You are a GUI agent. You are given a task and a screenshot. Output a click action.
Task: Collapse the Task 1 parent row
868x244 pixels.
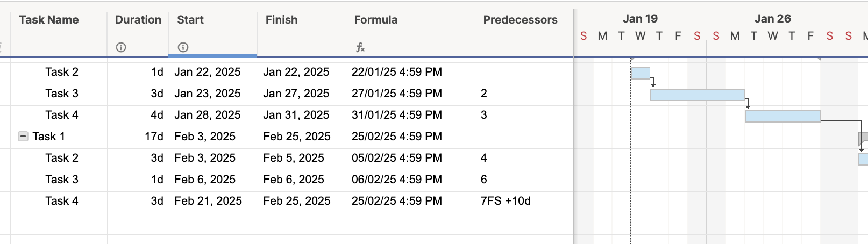[x=23, y=137]
